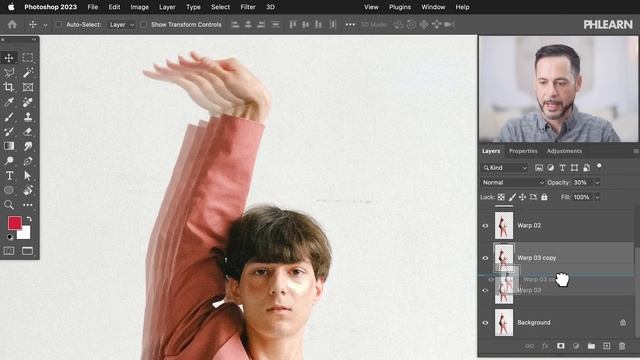Open the File menu
This screenshot has height=360, width=640.
pyautogui.click(x=93, y=7)
